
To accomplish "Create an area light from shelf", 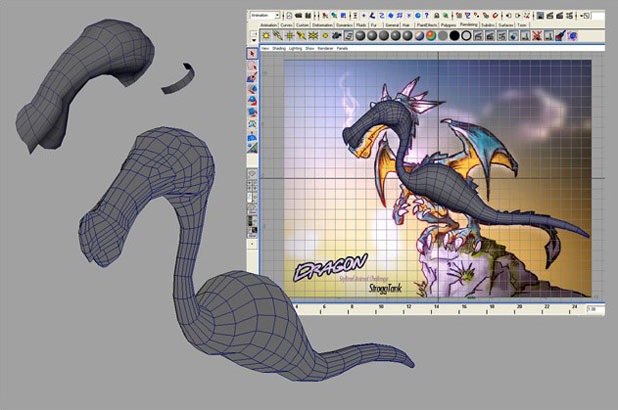I will coord(313,36).
